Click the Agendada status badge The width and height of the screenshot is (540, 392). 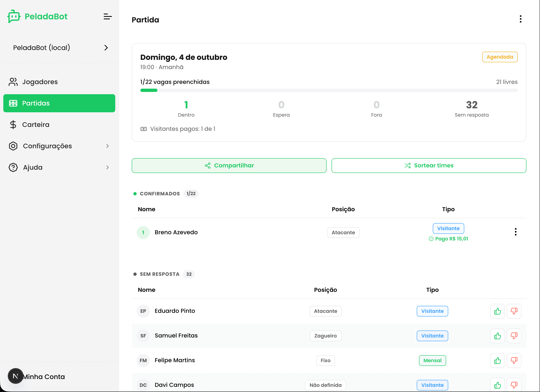[x=500, y=57]
